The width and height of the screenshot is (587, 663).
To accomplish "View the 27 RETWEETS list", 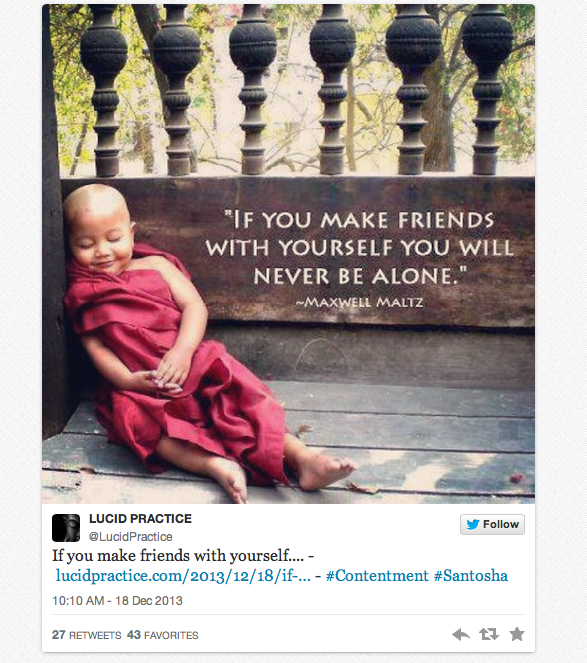I will pos(87,635).
